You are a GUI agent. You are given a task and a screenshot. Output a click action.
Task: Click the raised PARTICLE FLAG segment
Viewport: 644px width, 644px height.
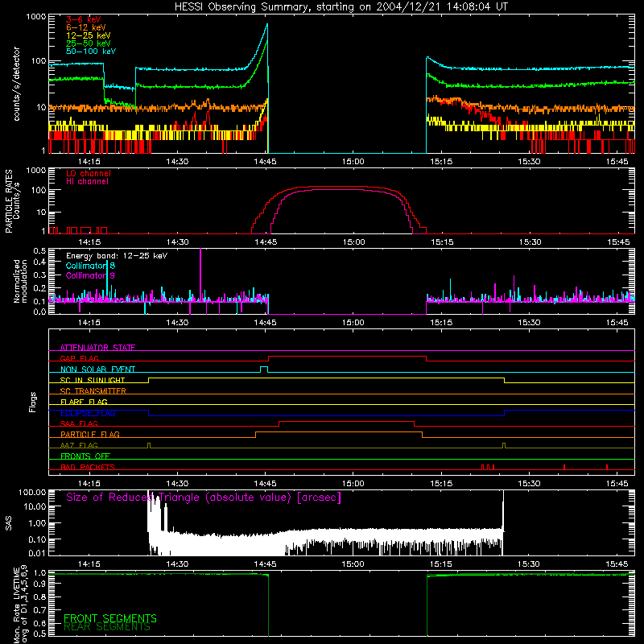339,432
